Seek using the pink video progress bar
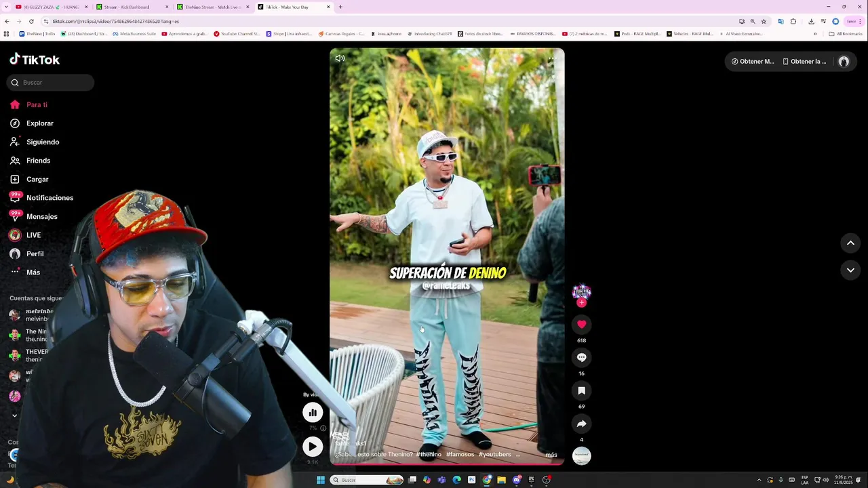This screenshot has width=868, height=488. pos(447,464)
